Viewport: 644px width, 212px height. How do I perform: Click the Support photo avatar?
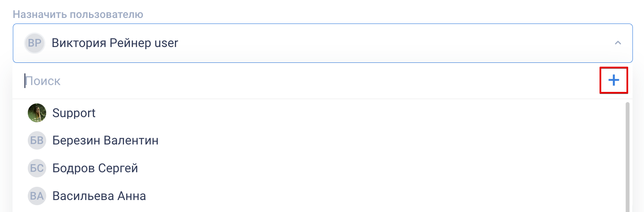37,113
